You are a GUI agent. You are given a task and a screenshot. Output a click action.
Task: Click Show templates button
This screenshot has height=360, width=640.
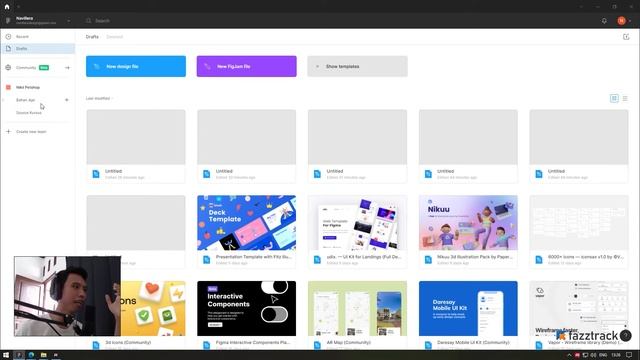[x=358, y=66]
